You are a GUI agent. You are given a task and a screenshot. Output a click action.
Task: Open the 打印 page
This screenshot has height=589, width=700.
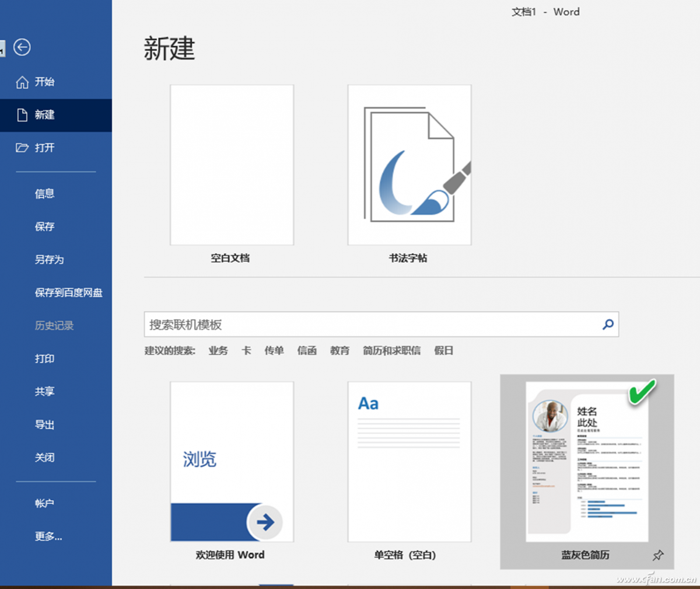pyautogui.click(x=44, y=358)
